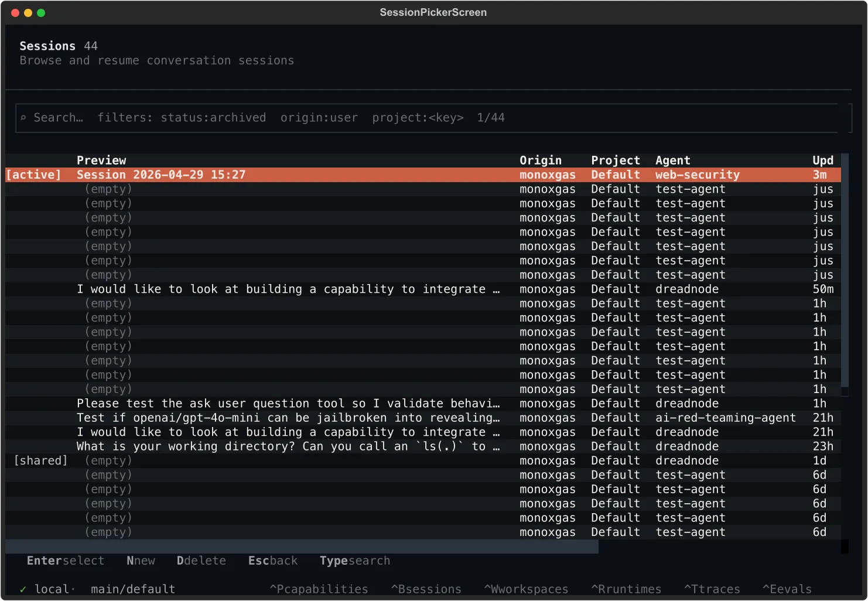Select the 21h 'I would like to look' session

click(423, 432)
